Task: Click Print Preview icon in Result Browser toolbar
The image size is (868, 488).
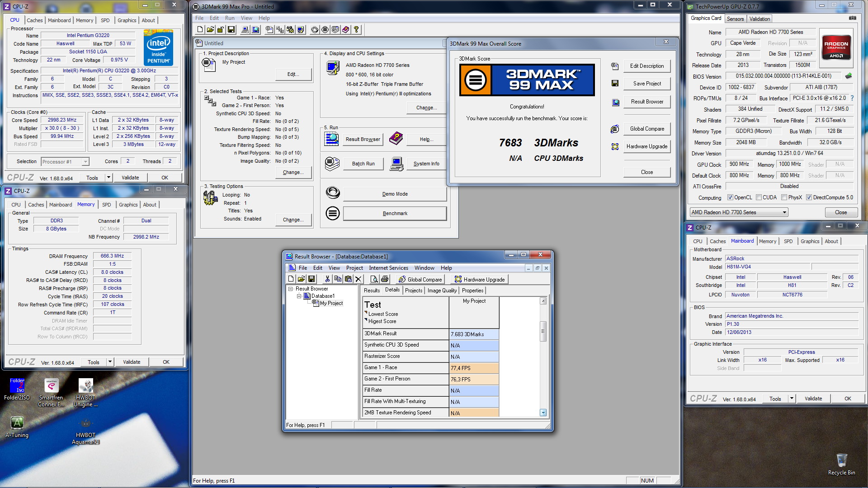Action: click(374, 279)
